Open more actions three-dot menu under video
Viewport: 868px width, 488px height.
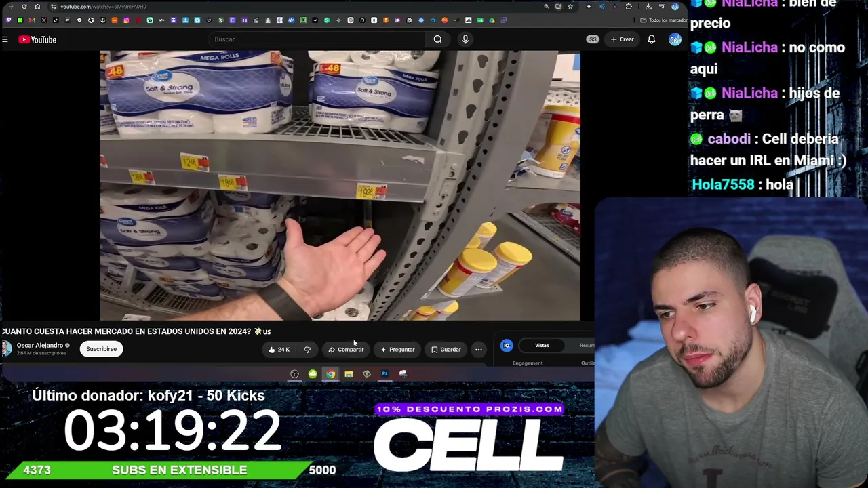pyautogui.click(x=479, y=350)
